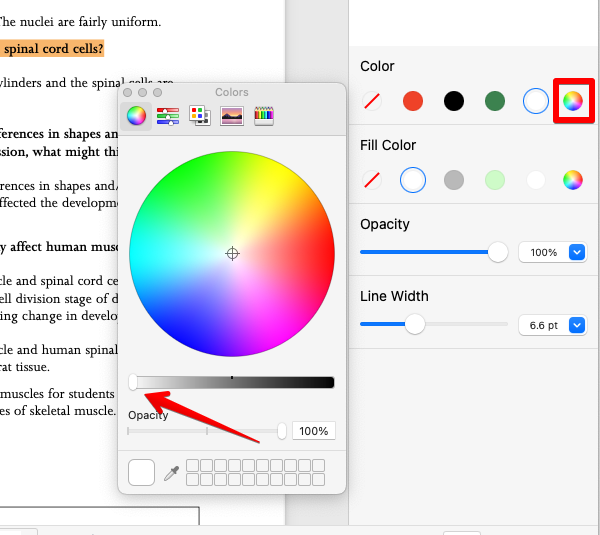This screenshot has width=600, height=535.
Task: Select the selected white Fill Color swatch
Action: pos(413,180)
